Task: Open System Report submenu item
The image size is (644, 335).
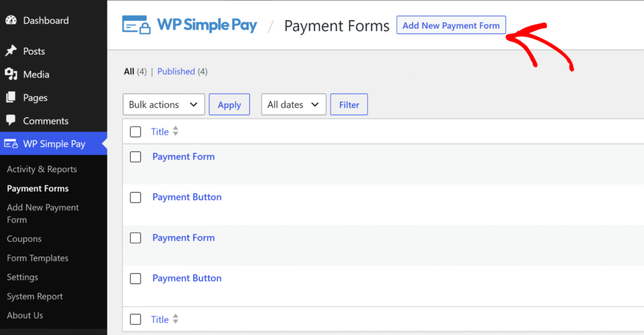Action: point(35,296)
